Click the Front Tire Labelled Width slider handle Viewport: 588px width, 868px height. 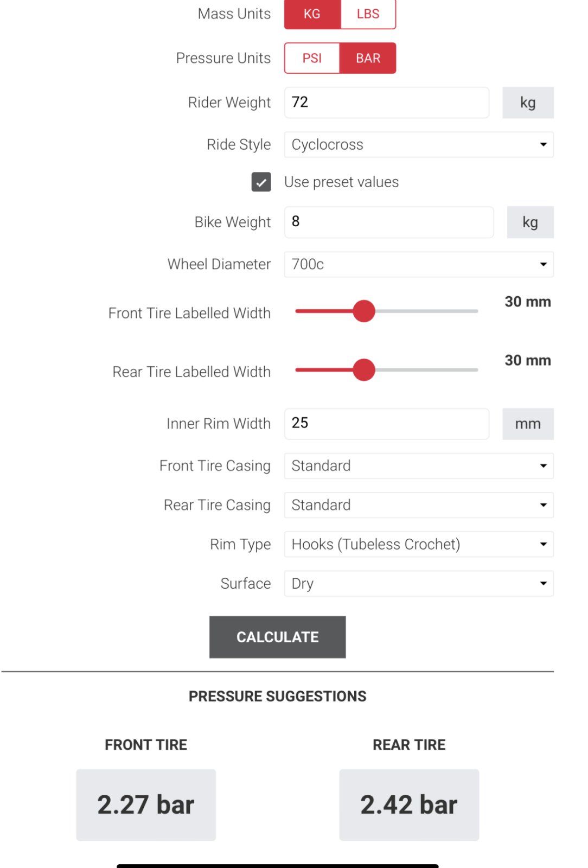point(364,311)
